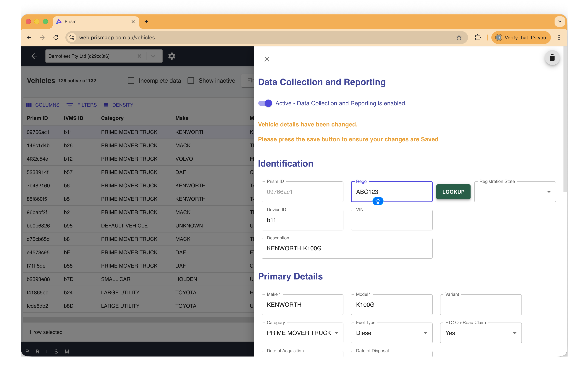Click into the VIN input field
The image size is (588, 384).
[x=391, y=220]
